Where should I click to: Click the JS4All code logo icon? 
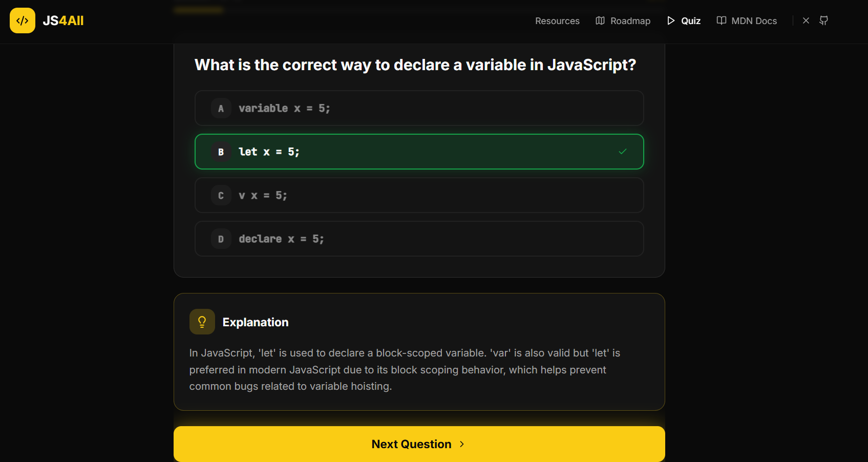pos(22,20)
